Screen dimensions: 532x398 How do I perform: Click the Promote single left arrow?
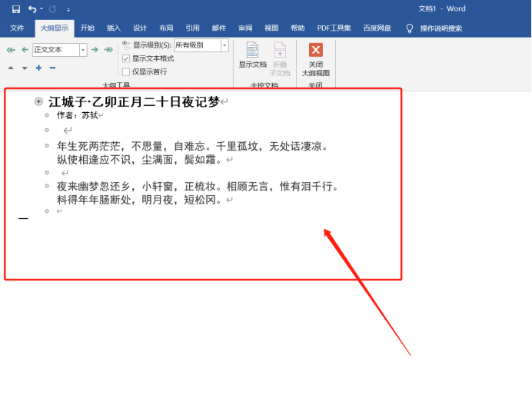click(x=25, y=50)
